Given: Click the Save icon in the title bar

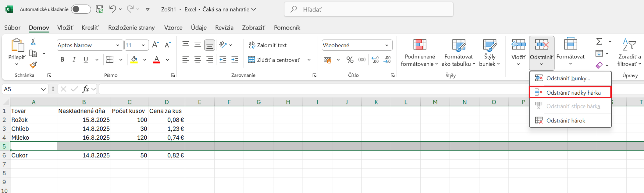Looking at the screenshot, I should coord(100,9).
